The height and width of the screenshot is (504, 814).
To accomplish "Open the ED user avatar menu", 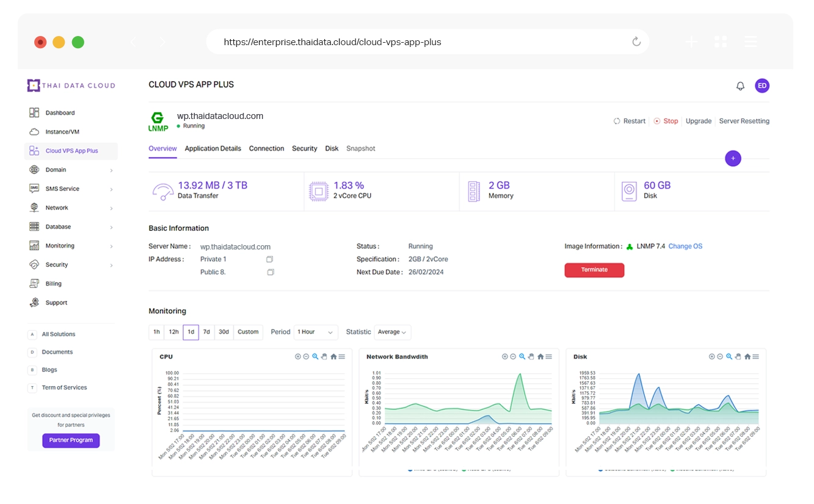I will click(x=762, y=86).
